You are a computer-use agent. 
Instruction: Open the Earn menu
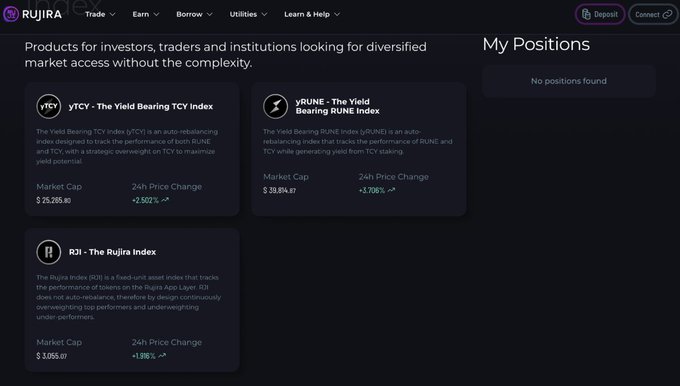pos(146,14)
